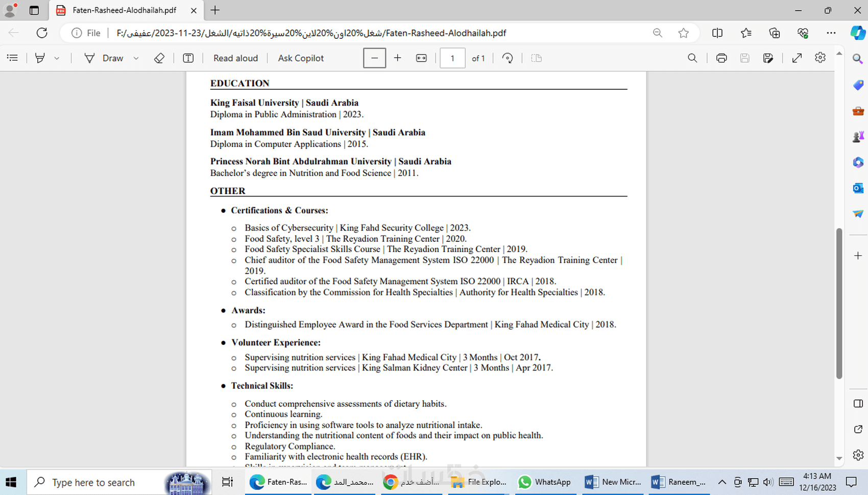Open sidebar Microsoft 365 icon
868x495 pixels.
point(858,162)
